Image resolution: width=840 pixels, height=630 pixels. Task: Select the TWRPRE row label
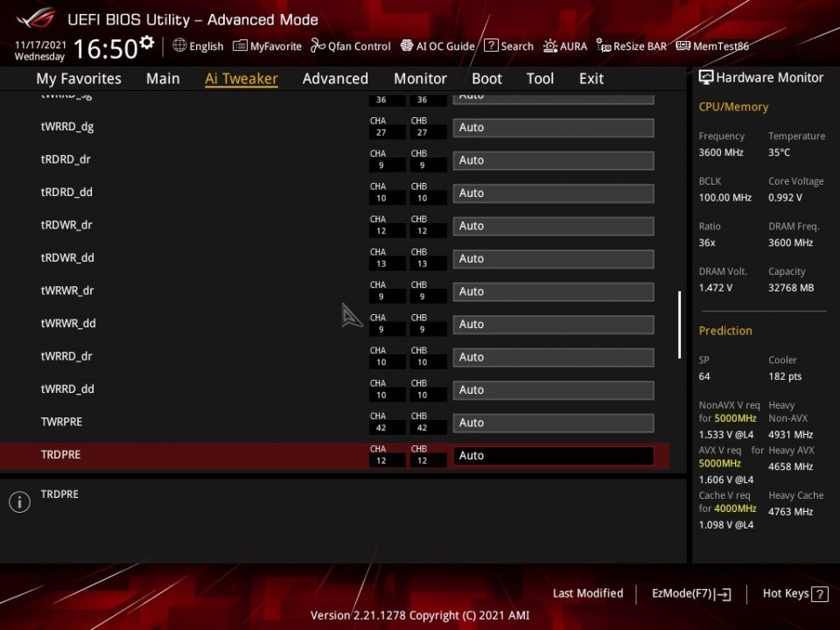click(61, 422)
